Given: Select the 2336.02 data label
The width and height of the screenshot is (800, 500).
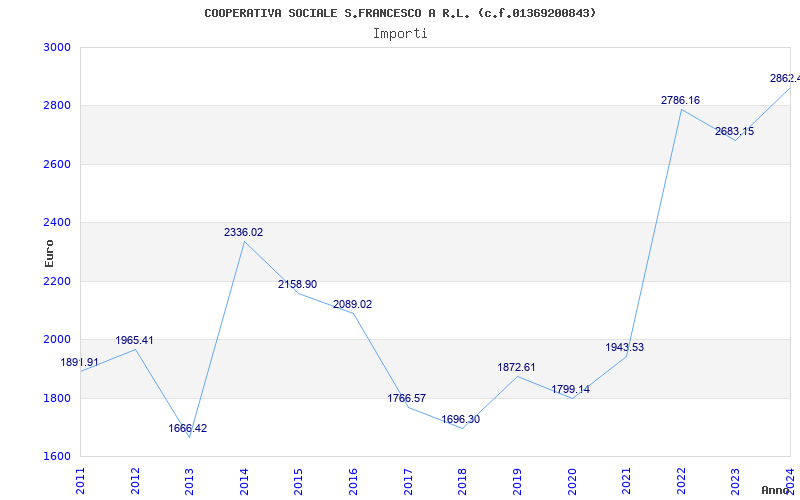Looking at the screenshot, I should point(243,232).
